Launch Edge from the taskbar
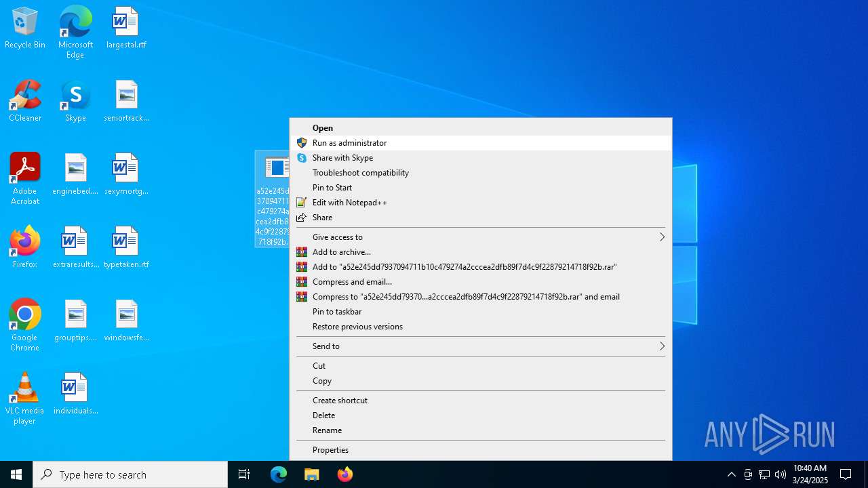This screenshot has width=868, height=488. 279,474
